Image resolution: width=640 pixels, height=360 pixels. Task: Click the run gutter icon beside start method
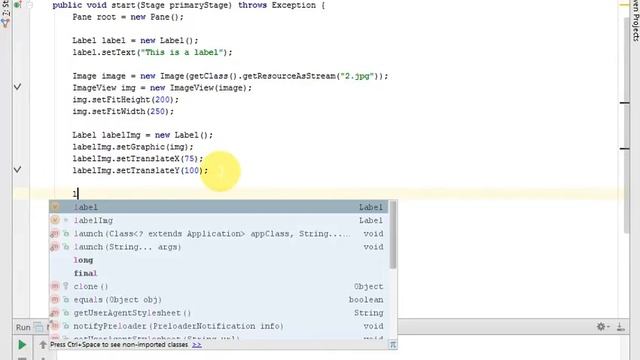[18, 5]
